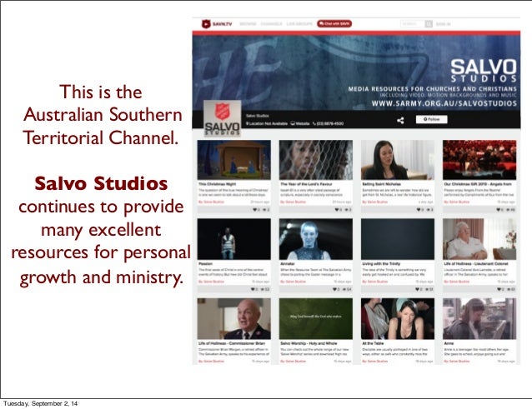
Task: Like the Living with the Trinity heart icon
Action: (x=417, y=289)
